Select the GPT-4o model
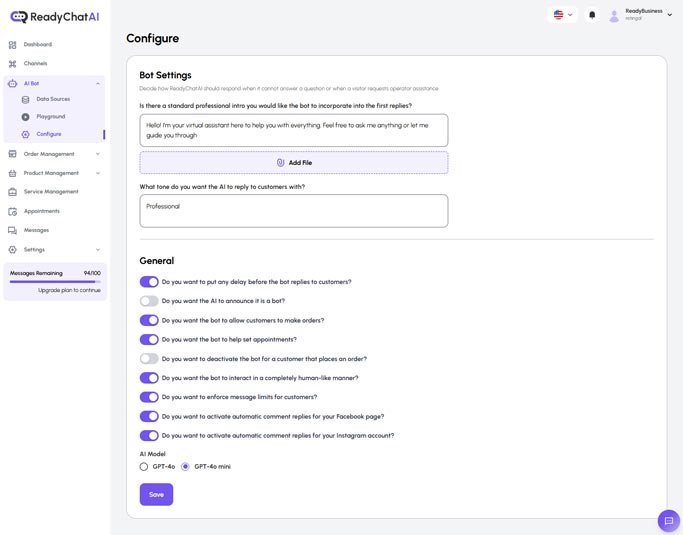The width and height of the screenshot is (683, 535). pos(144,467)
